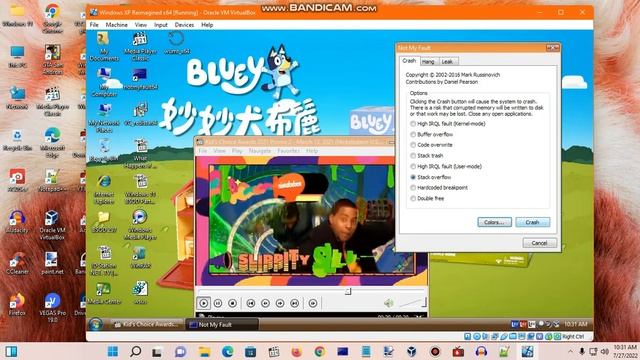Screen dimensions: 640x360
Task: Click the frame Step button in player
Action: (313, 303)
